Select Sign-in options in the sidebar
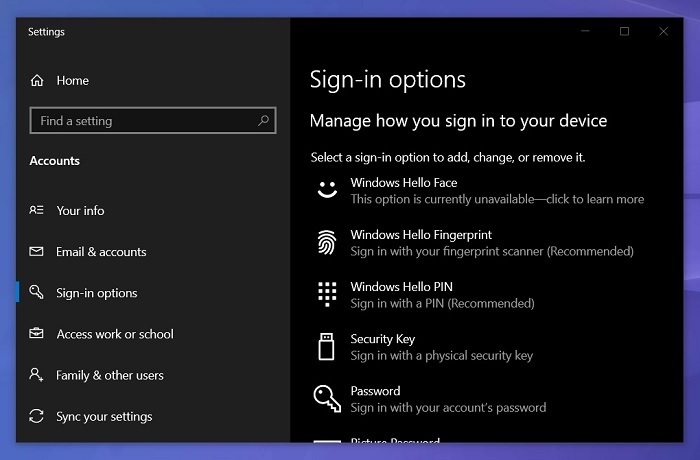 click(97, 293)
